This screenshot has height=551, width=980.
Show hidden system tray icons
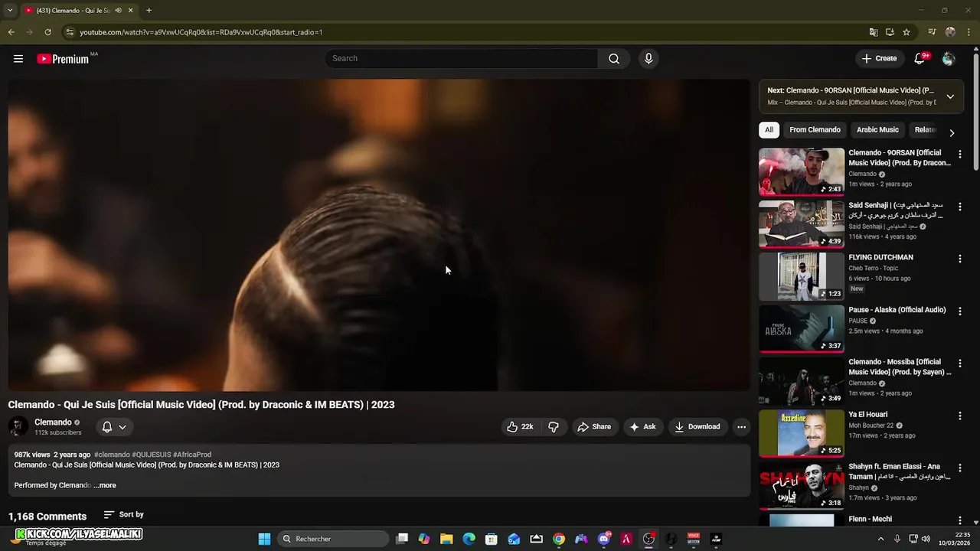pyautogui.click(x=880, y=539)
